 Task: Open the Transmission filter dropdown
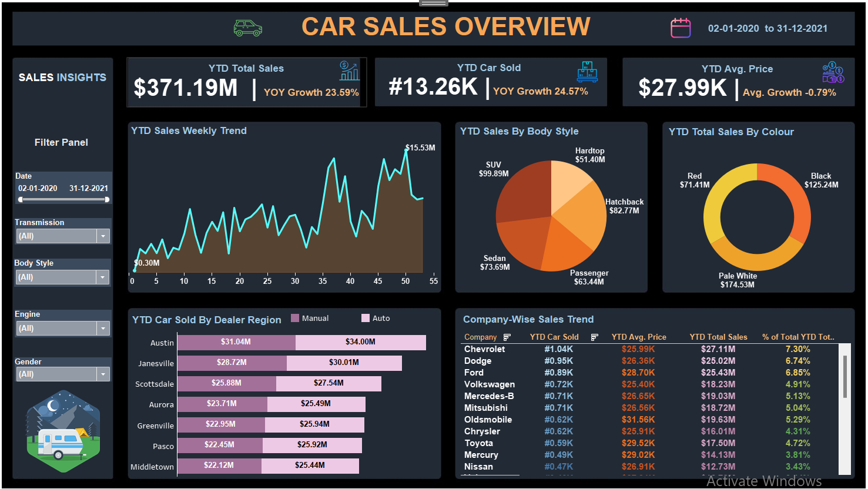click(x=103, y=236)
